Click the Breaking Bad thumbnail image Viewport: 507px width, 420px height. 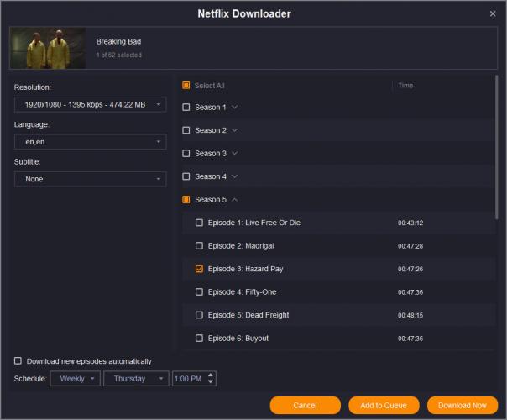48,48
